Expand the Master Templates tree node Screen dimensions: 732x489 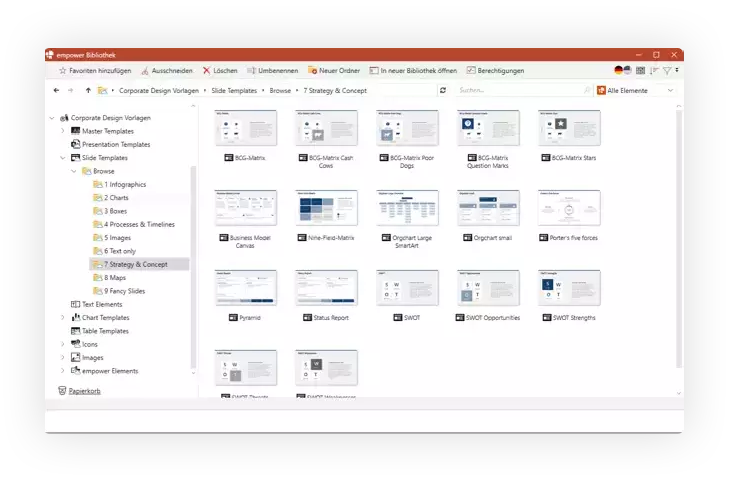(x=62, y=131)
